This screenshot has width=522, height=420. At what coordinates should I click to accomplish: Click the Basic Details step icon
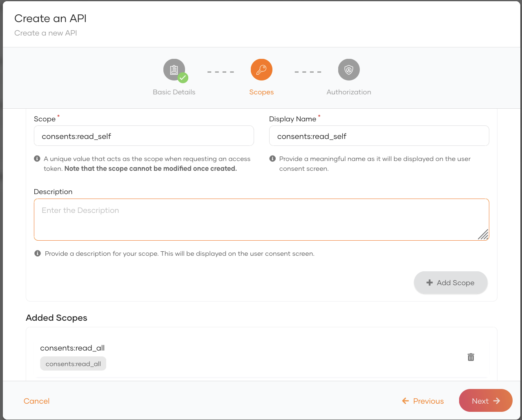[174, 70]
